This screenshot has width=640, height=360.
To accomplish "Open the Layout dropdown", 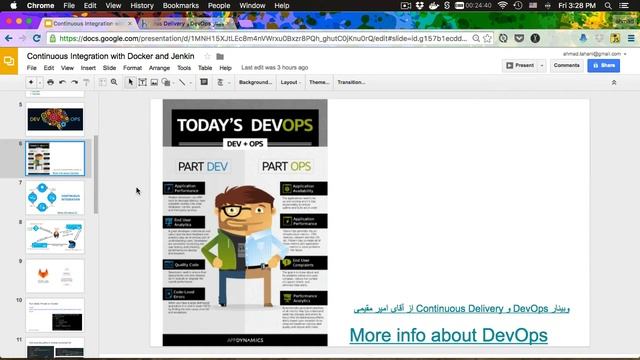I will coord(291,82).
